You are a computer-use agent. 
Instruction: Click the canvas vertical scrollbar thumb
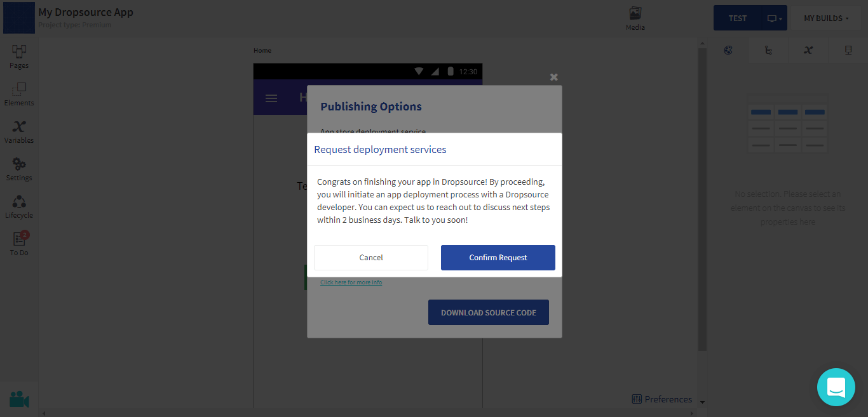tap(702, 199)
